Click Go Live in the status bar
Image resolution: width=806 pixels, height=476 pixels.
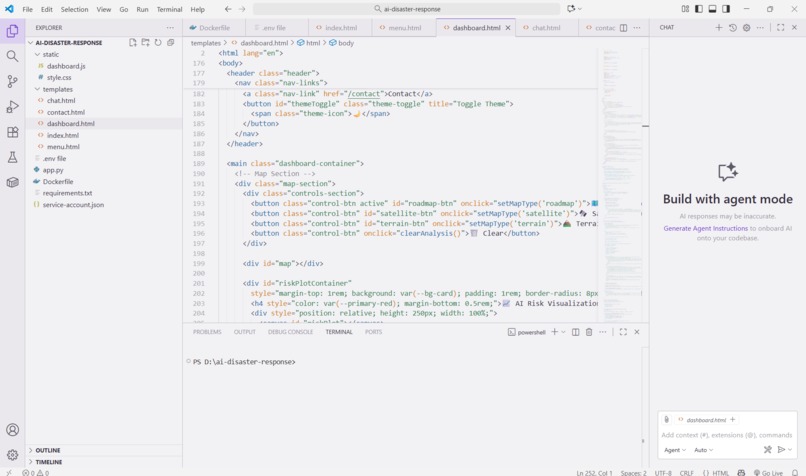pyautogui.click(x=768, y=472)
